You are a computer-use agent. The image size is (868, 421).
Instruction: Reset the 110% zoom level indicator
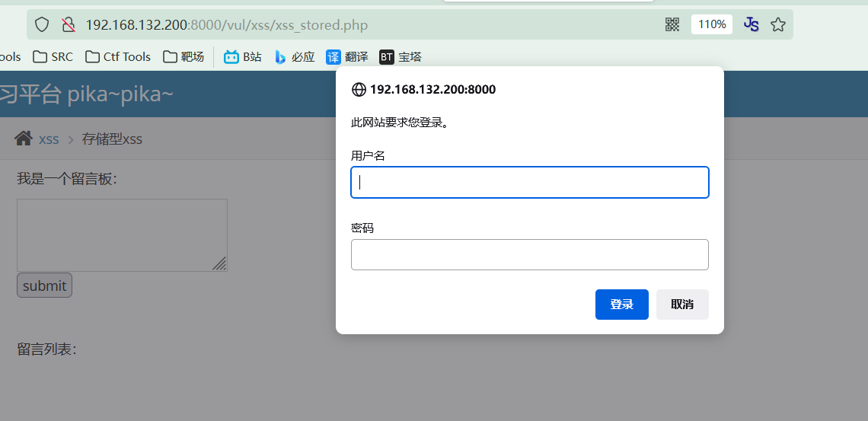[x=711, y=24]
